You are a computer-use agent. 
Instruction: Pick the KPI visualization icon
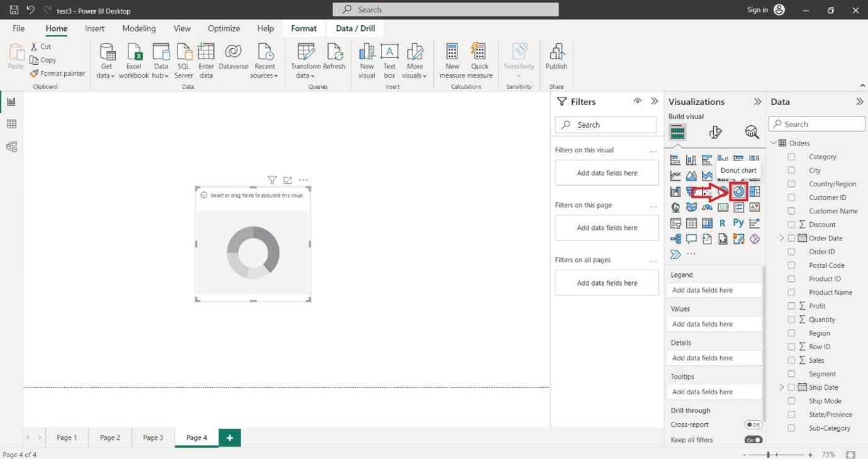[x=755, y=207]
